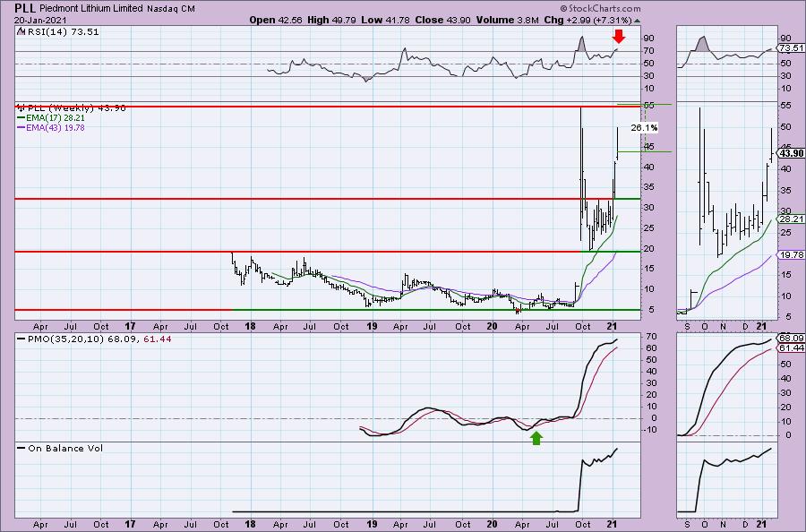
Task: Click the 43.90 last-price tag in zoom panel
Action: (x=792, y=154)
